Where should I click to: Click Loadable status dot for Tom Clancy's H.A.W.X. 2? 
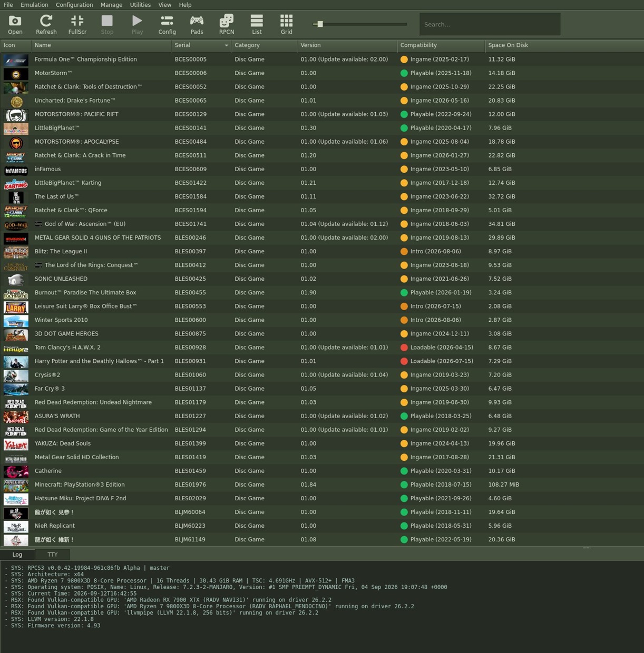(404, 348)
